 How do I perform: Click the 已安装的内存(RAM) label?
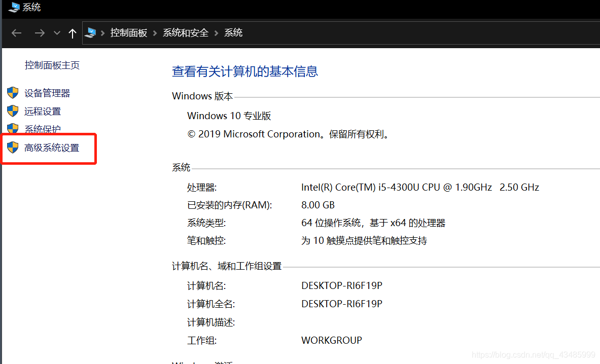click(230, 205)
